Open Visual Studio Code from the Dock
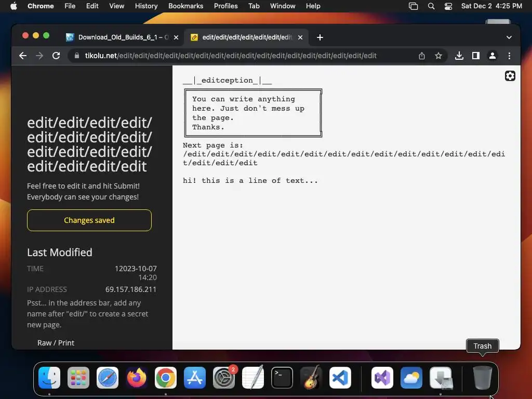Viewport: 532px width, 399px height. click(340, 378)
